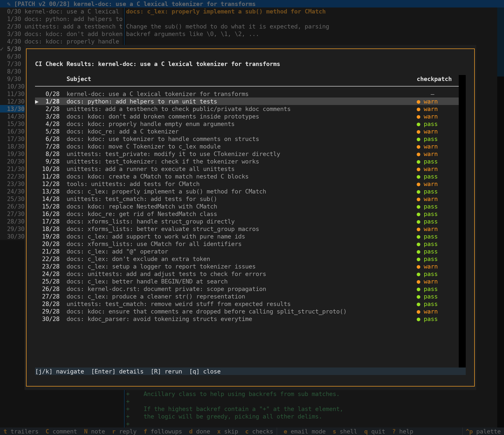The width and height of the screenshot is (504, 435).
Task: Click the checkmark beside 5/30 in sidebar
Action: tap(2, 49)
